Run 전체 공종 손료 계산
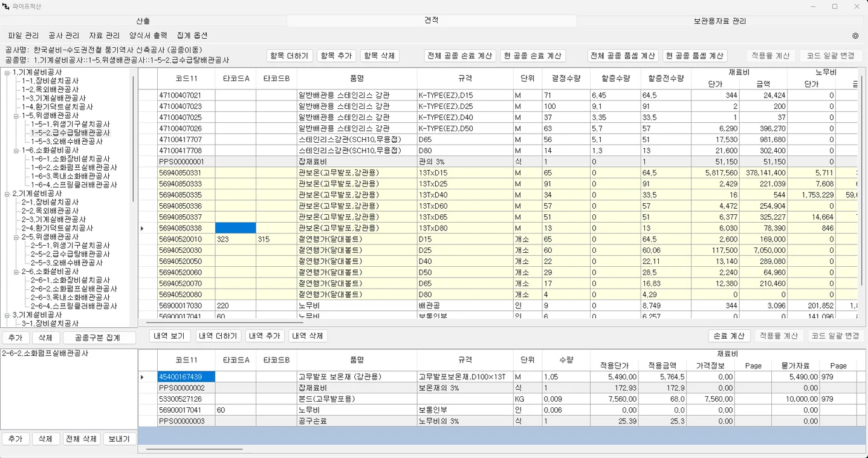This screenshot has width=868, height=458. pyautogui.click(x=460, y=56)
